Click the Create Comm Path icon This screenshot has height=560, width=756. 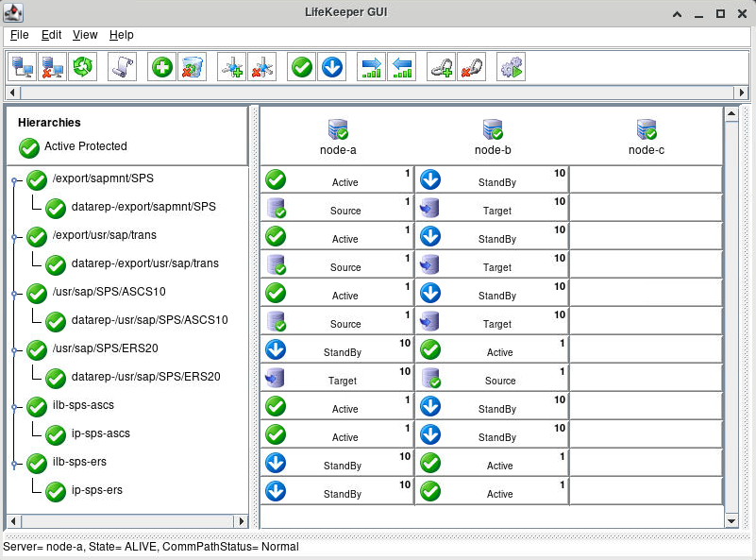pyautogui.click(x=232, y=67)
